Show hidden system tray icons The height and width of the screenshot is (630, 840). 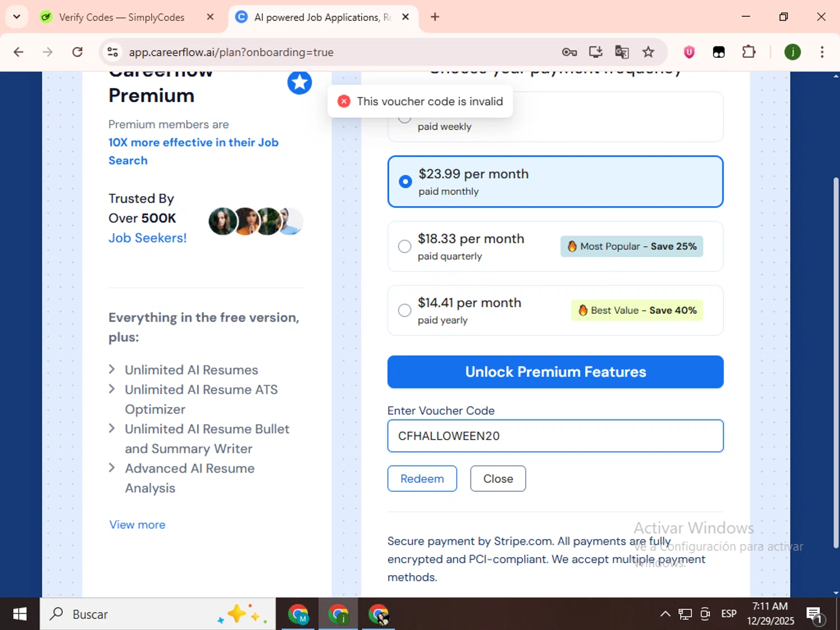click(x=665, y=614)
